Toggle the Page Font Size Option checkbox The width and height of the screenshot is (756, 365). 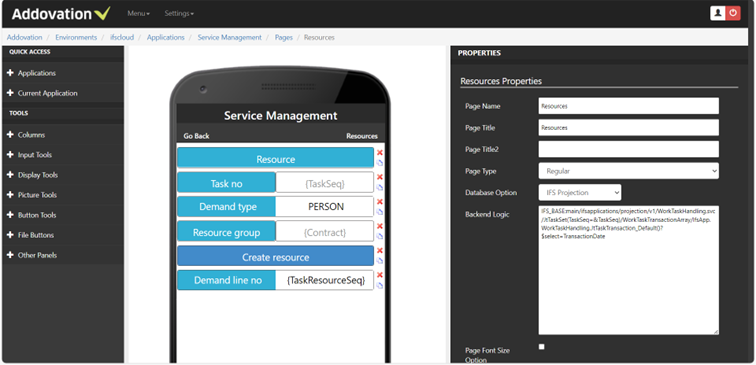coord(541,347)
